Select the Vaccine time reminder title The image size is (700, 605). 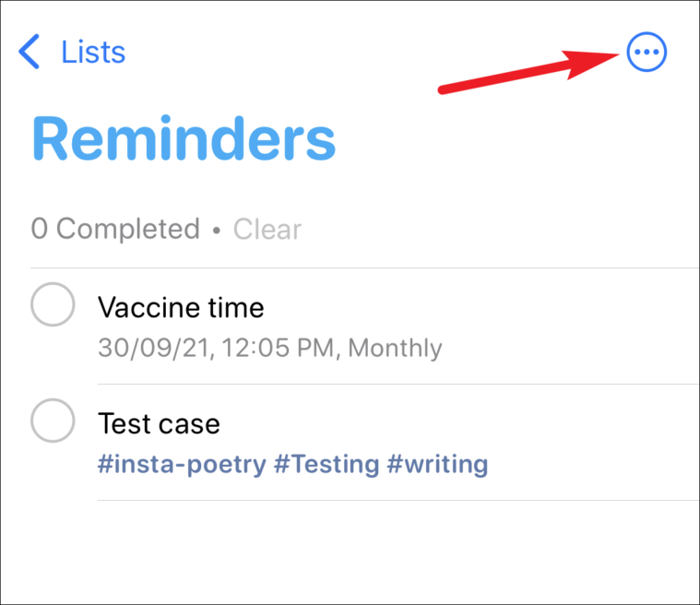point(181,308)
